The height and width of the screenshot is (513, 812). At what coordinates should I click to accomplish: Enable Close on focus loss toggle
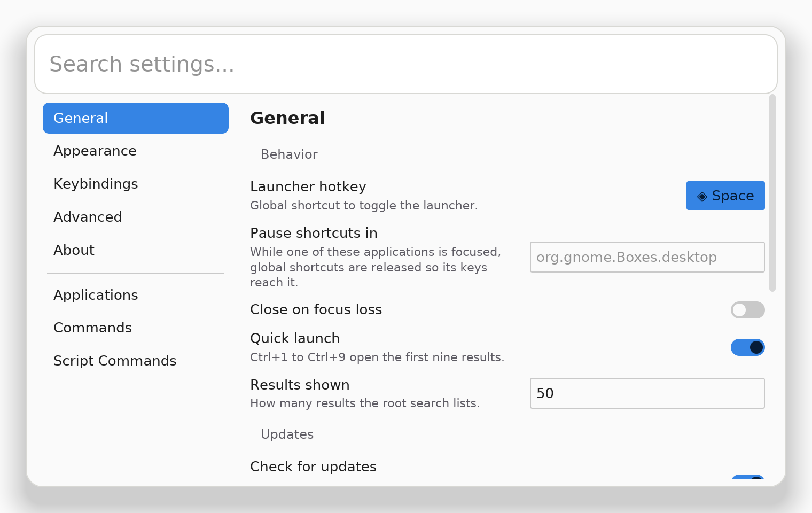click(x=748, y=310)
